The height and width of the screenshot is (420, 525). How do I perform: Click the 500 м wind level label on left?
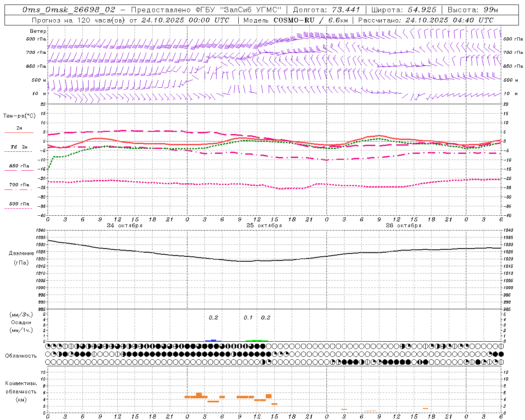pos(39,80)
